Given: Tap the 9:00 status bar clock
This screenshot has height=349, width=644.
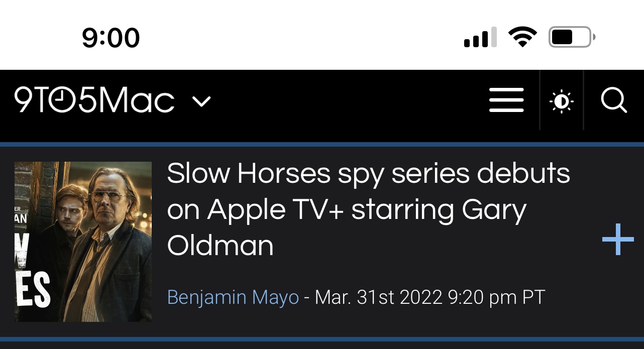Looking at the screenshot, I should click(x=111, y=38).
